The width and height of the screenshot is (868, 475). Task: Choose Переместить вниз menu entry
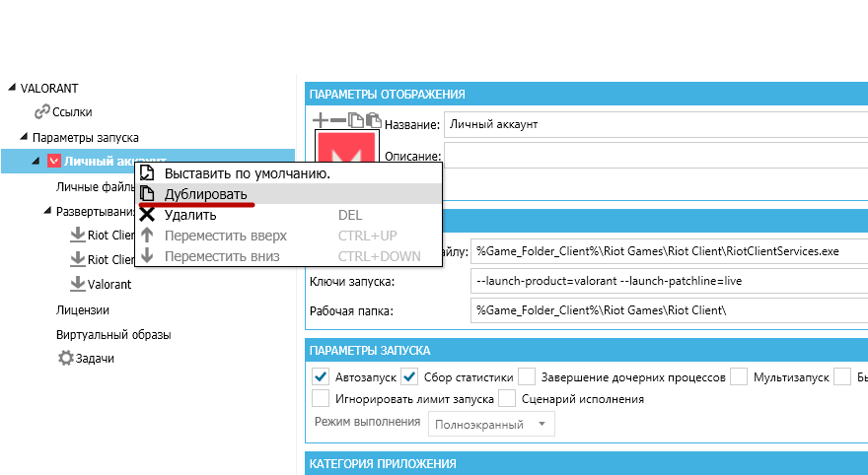coord(288,255)
